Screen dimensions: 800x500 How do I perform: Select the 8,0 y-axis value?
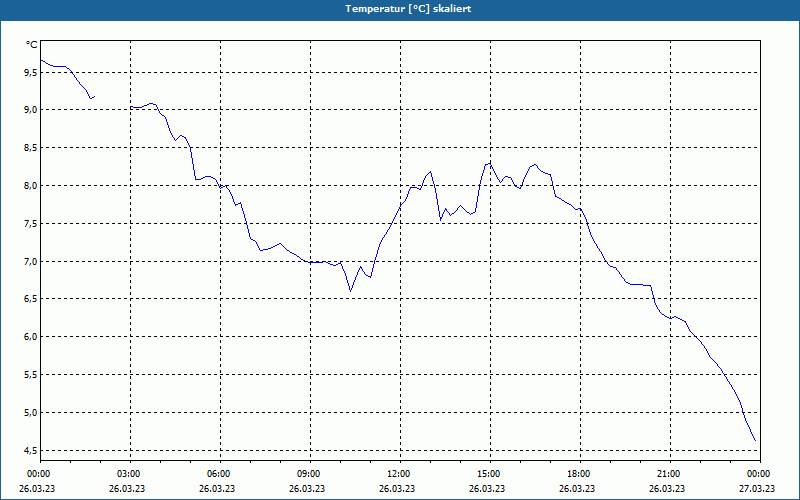pyautogui.click(x=31, y=186)
